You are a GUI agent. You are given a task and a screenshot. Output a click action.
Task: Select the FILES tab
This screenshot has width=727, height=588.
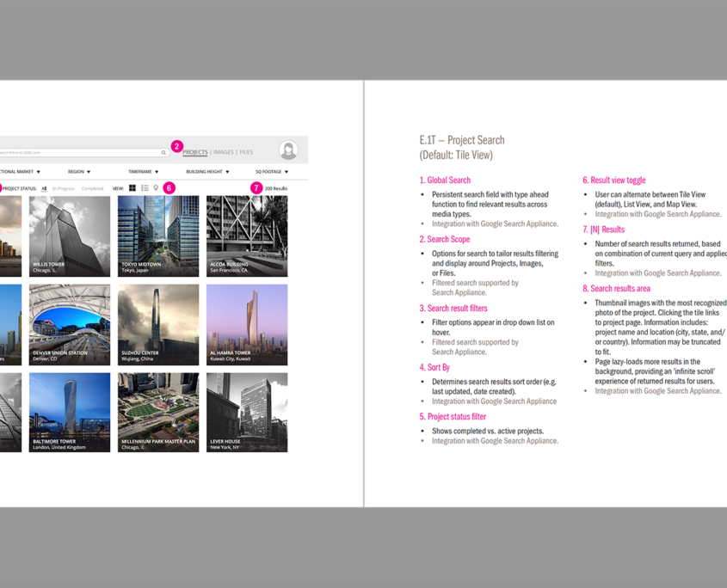point(246,150)
